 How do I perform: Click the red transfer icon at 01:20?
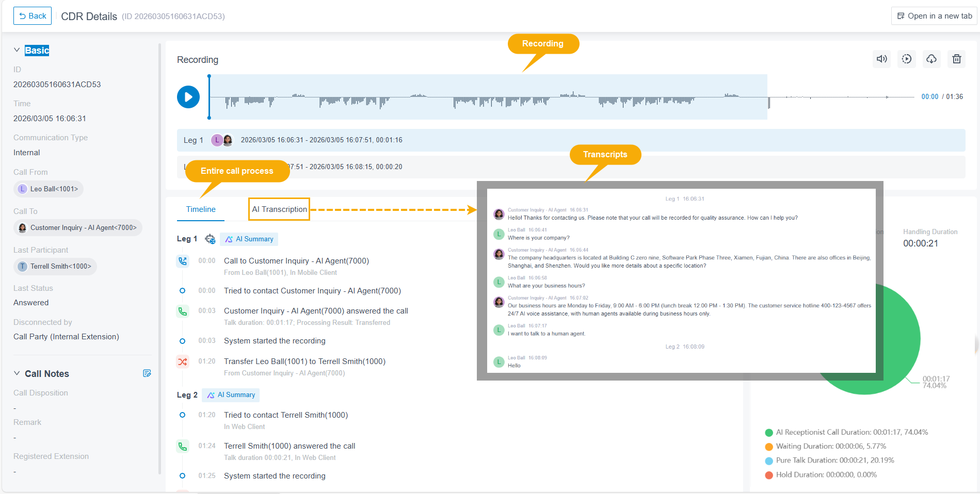point(183,361)
